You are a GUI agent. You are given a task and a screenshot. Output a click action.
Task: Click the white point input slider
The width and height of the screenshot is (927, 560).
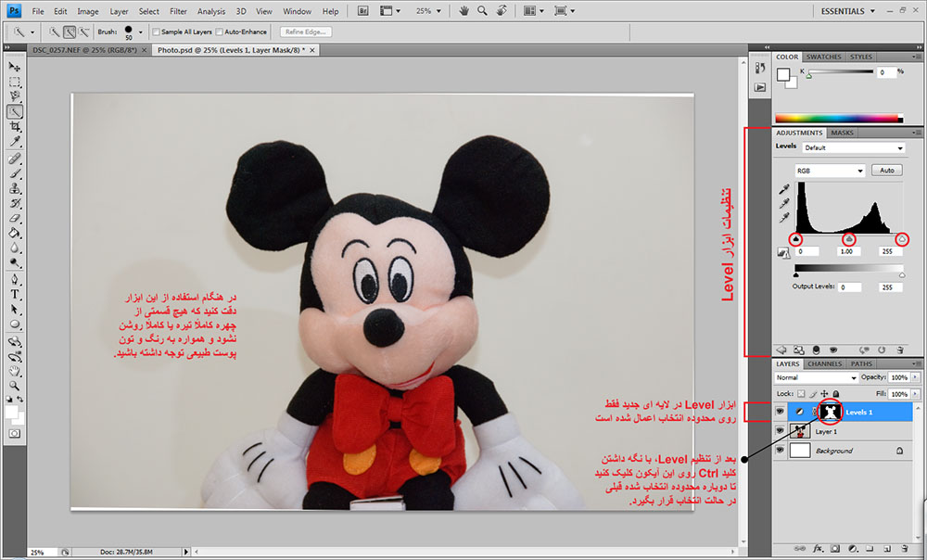(x=902, y=239)
